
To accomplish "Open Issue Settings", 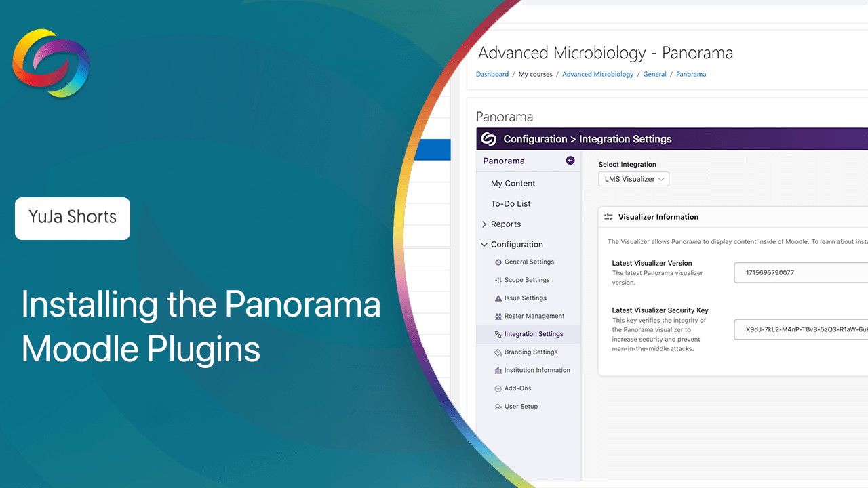I will point(526,298).
